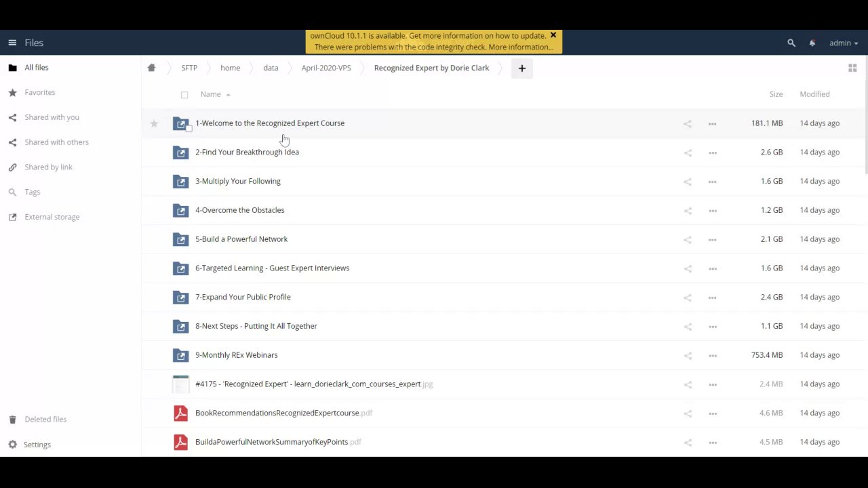Go to SFTP breadcrumb
Image resolution: width=868 pixels, height=488 pixels.
click(189, 68)
